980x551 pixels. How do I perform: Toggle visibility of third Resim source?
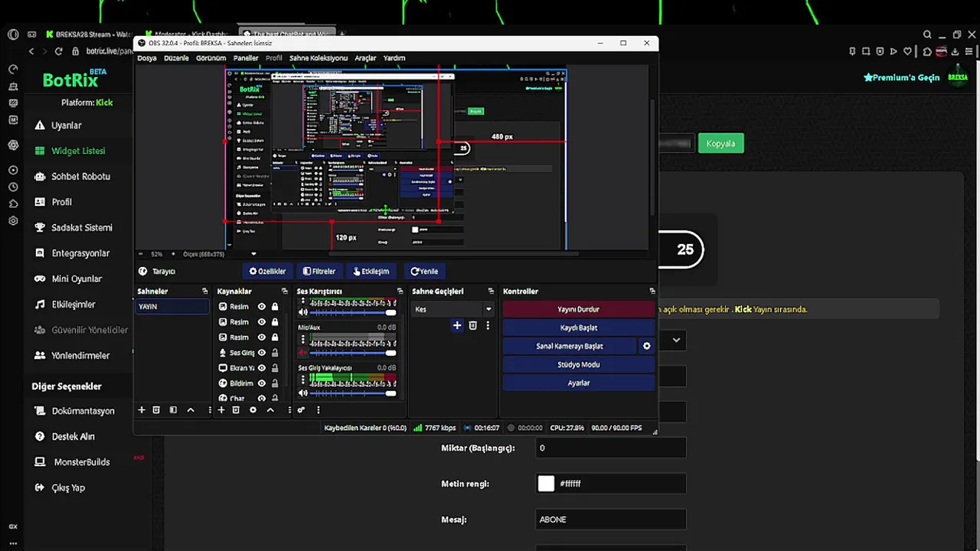point(262,337)
